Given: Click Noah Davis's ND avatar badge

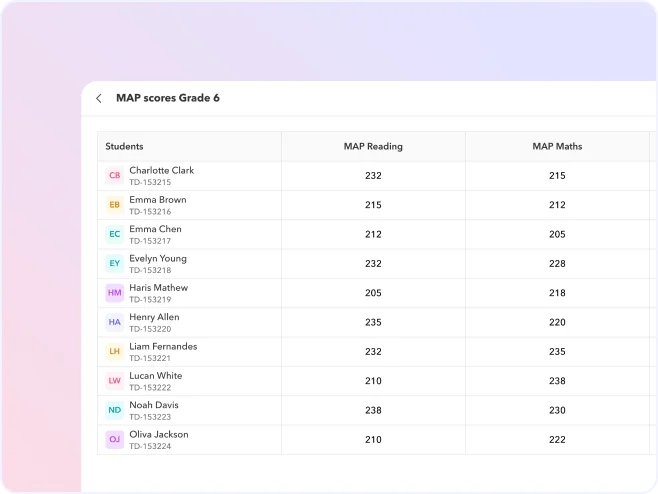Looking at the screenshot, I should click(115, 410).
